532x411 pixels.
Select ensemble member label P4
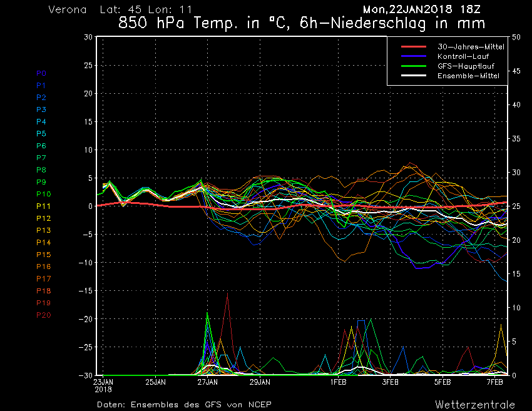point(41,121)
